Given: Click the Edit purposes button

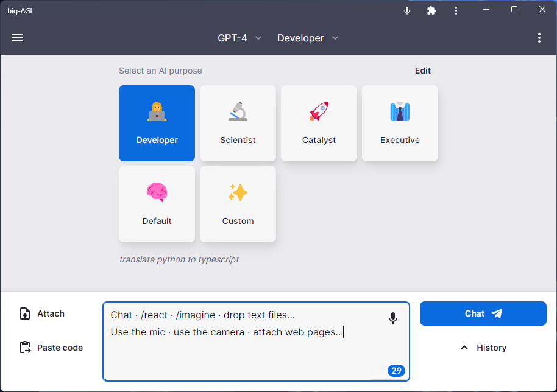Looking at the screenshot, I should click(x=423, y=71).
